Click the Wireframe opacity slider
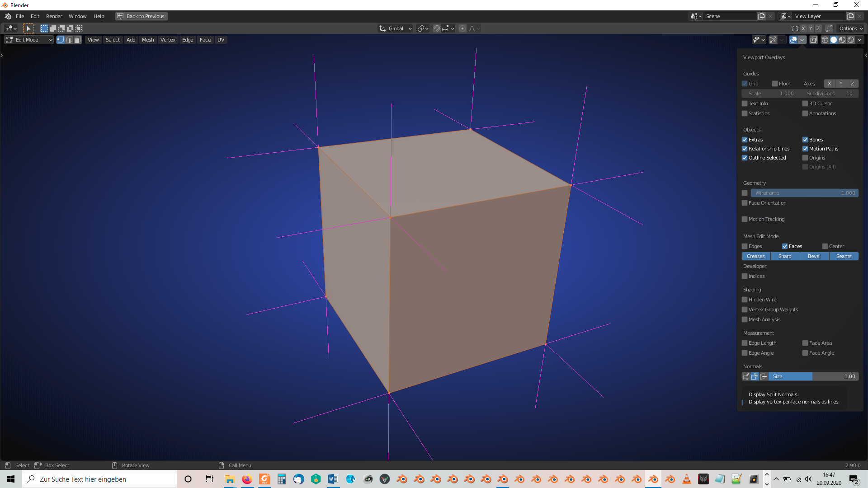This screenshot has width=868, height=488. [x=805, y=193]
